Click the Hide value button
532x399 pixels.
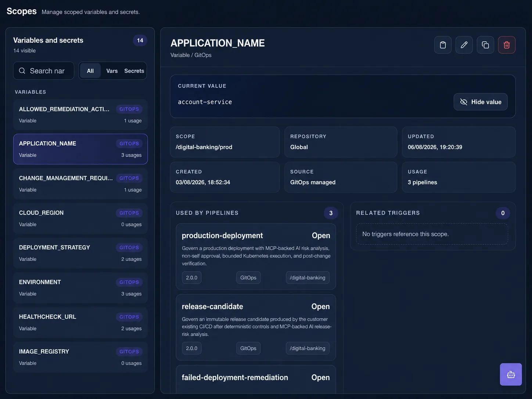481,102
